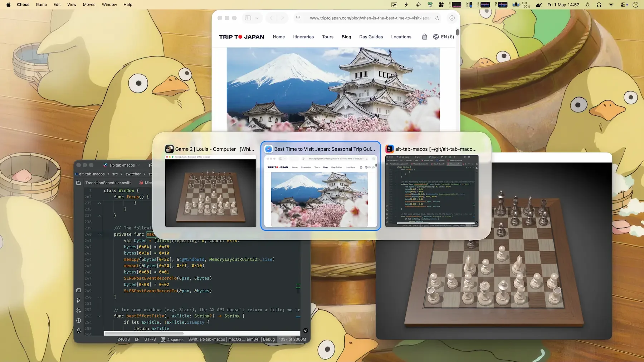This screenshot has height=362, width=644.
Task: Click Safari back navigation arrow
Action: pos(272,18)
